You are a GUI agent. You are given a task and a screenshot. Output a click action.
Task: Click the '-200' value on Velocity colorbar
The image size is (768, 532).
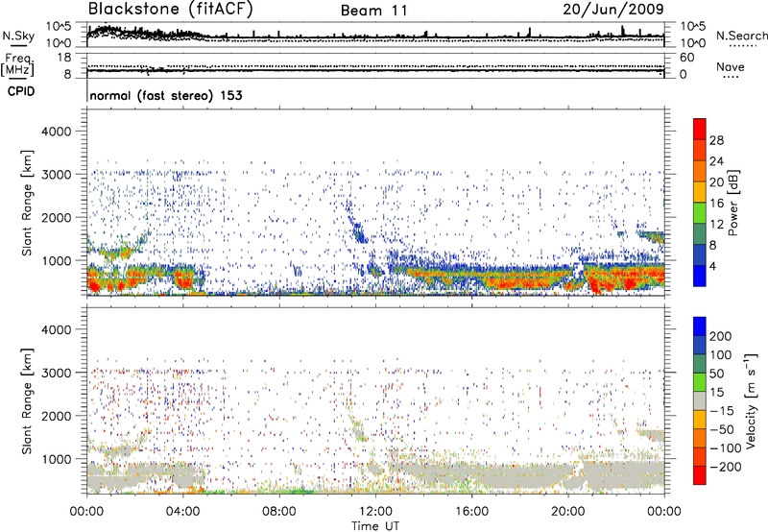(x=726, y=467)
